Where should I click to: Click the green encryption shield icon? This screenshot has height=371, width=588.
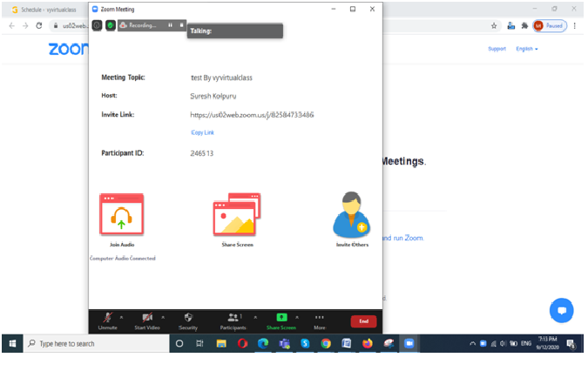(x=111, y=25)
